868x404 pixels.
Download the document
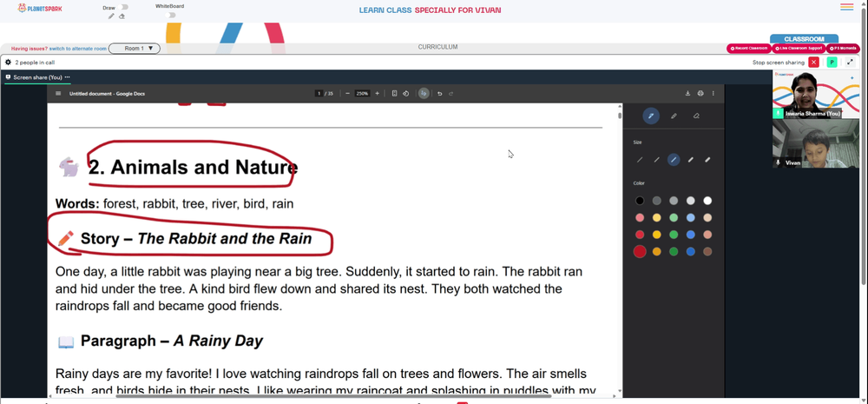pyautogui.click(x=687, y=94)
